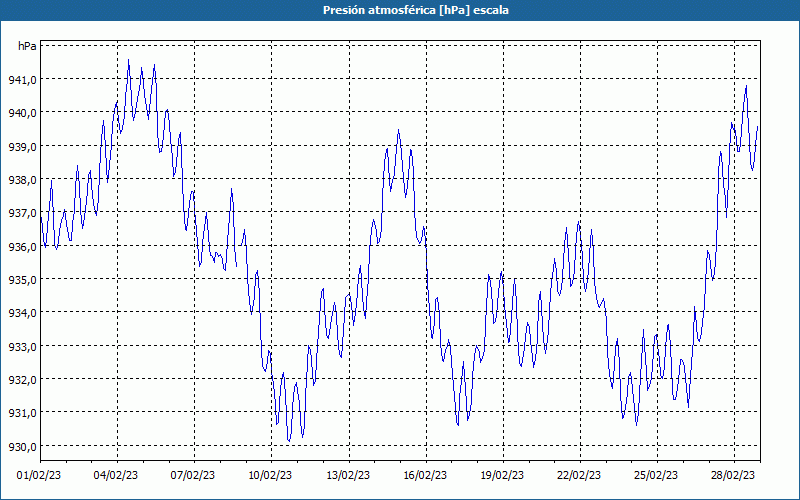800x500 pixels.
Task: Select the 13/02/23 date label
Action: coord(348,476)
